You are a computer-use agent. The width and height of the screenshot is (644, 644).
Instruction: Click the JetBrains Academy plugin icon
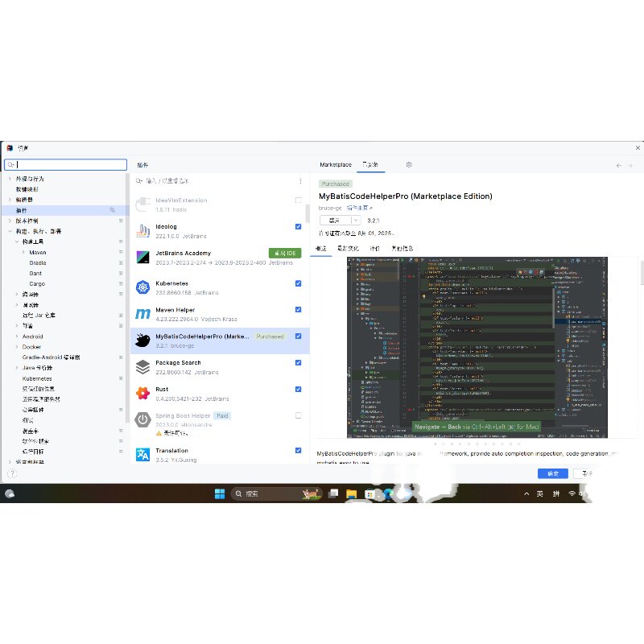coord(142,258)
